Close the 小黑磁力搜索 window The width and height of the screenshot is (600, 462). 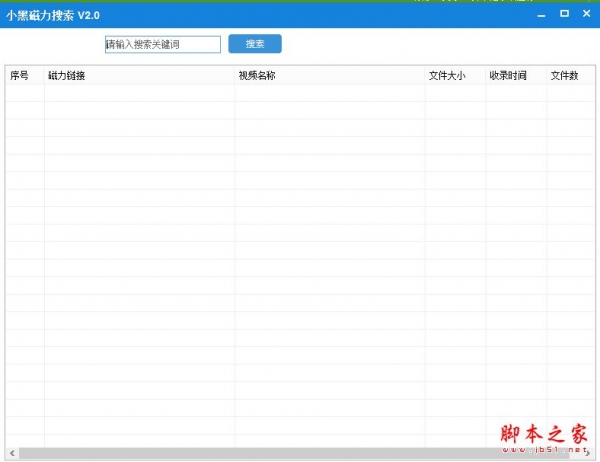click(x=587, y=14)
